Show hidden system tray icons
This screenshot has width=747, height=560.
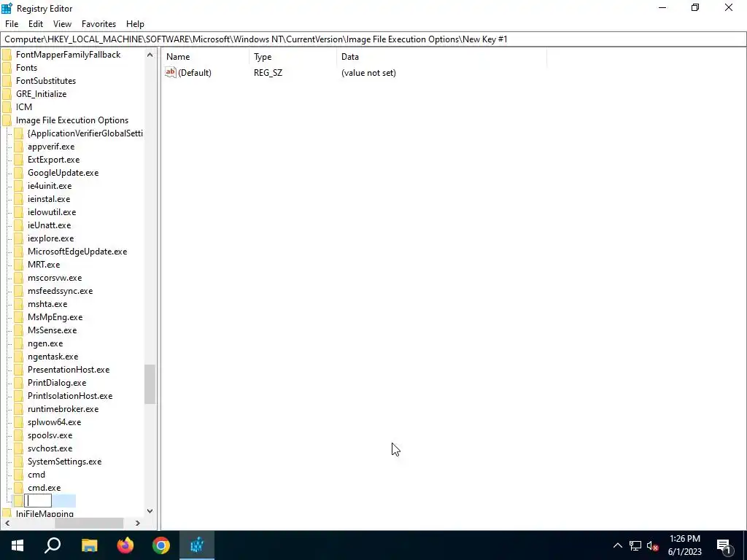[617, 545]
